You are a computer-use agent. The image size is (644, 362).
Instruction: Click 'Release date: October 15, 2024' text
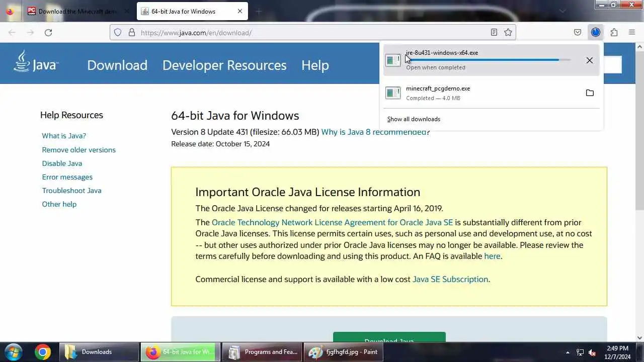[220, 144]
